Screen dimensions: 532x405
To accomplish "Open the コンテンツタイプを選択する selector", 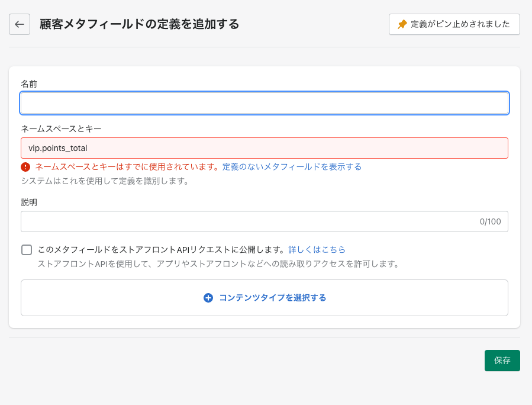I will pyautogui.click(x=265, y=298).
